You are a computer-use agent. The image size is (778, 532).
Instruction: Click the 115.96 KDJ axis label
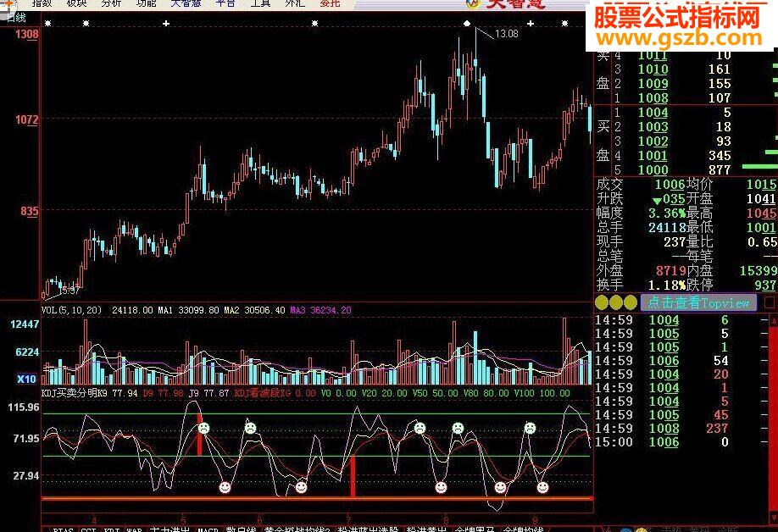pos(24,407)
